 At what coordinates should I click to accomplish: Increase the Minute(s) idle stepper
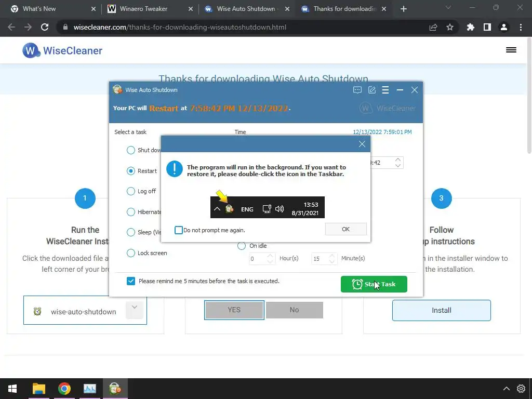tap(332, 256)
